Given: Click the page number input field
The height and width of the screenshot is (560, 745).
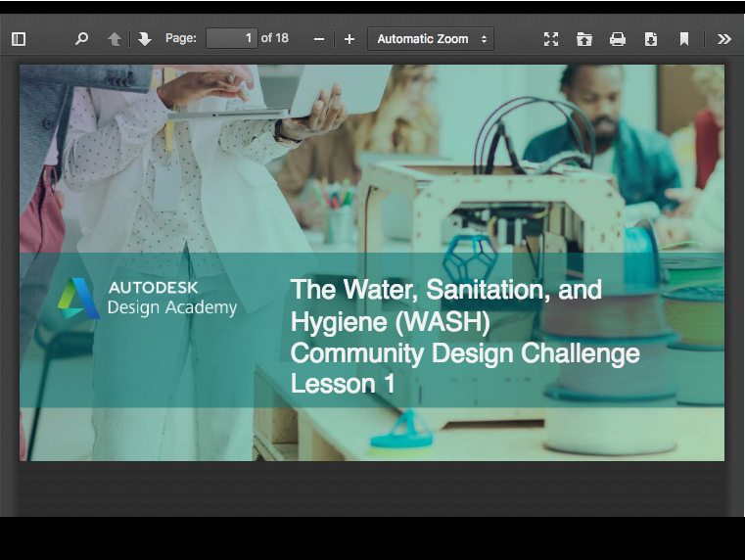Looking at the screenshot, I should pyautogui.click(x=232, y=38).
